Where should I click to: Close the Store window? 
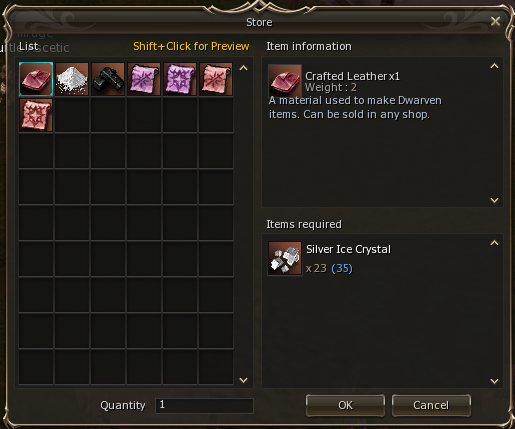click(x=495, y=21)
